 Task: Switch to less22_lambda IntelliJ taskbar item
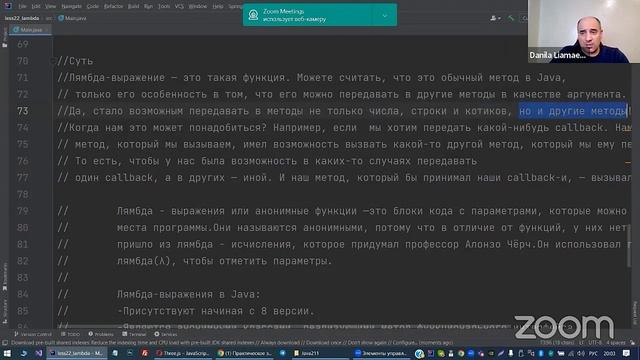point(77,353)
